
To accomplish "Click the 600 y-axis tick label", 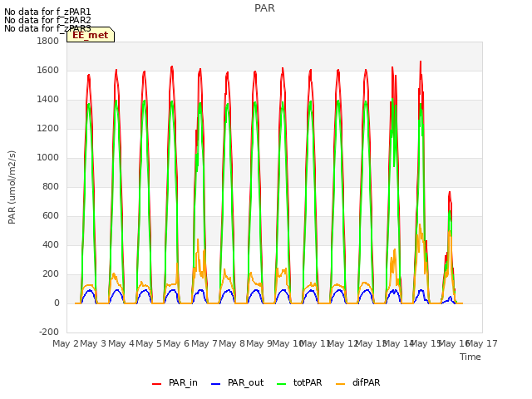I will (51, 216).
